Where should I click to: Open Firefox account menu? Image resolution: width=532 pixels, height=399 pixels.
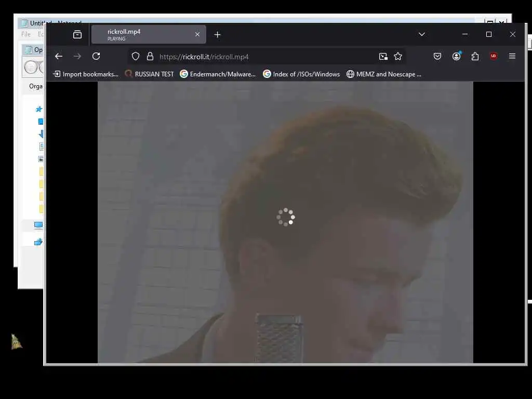[457, 56]
